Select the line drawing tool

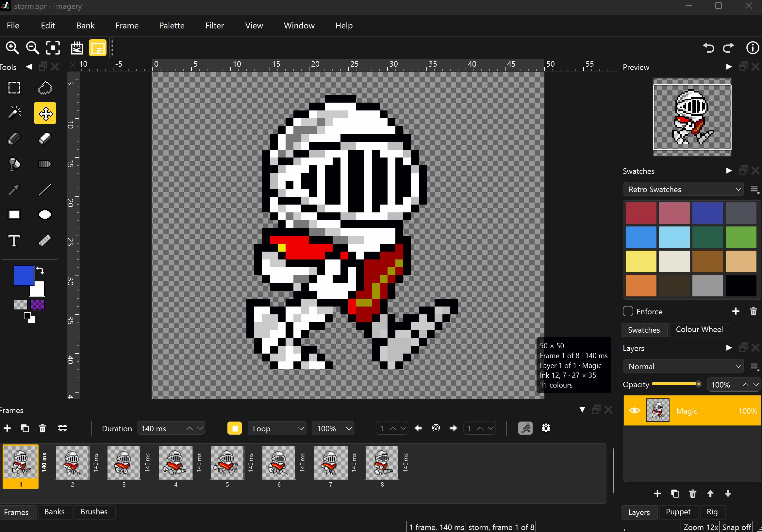pos(45,190)
